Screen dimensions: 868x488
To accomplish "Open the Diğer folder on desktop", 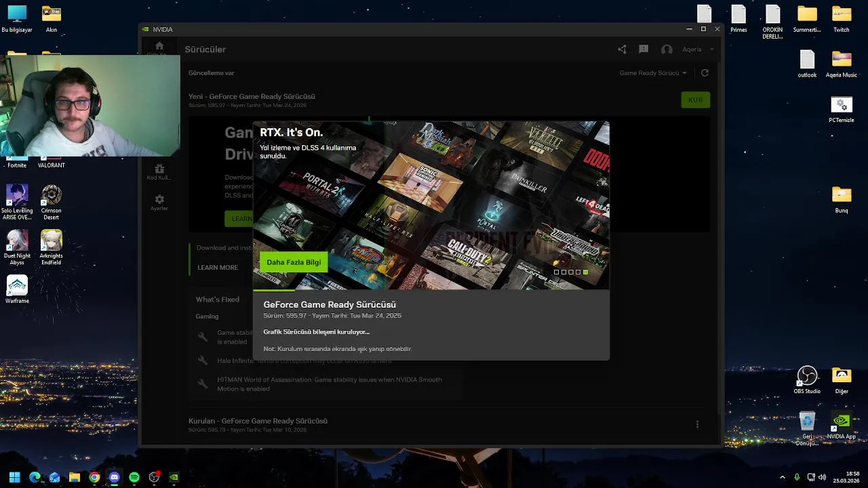I will (842, 380).
